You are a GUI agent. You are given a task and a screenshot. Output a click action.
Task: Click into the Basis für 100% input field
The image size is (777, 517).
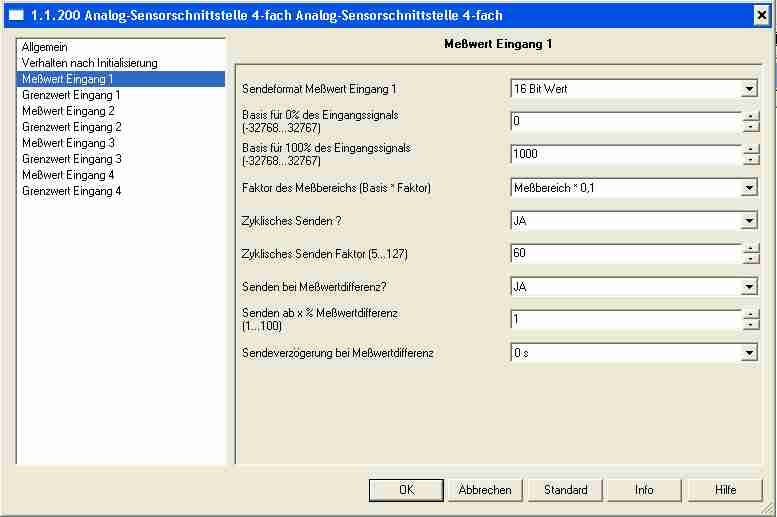point(625,155)
